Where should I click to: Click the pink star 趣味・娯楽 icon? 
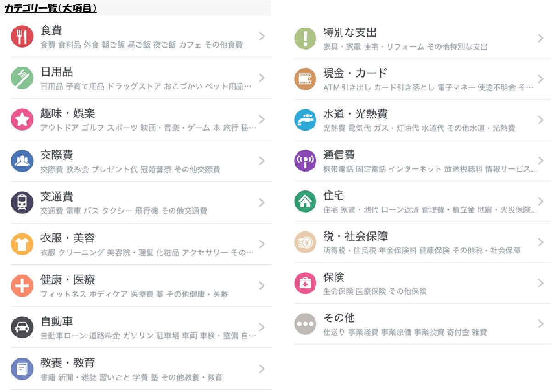pos(22,119)
